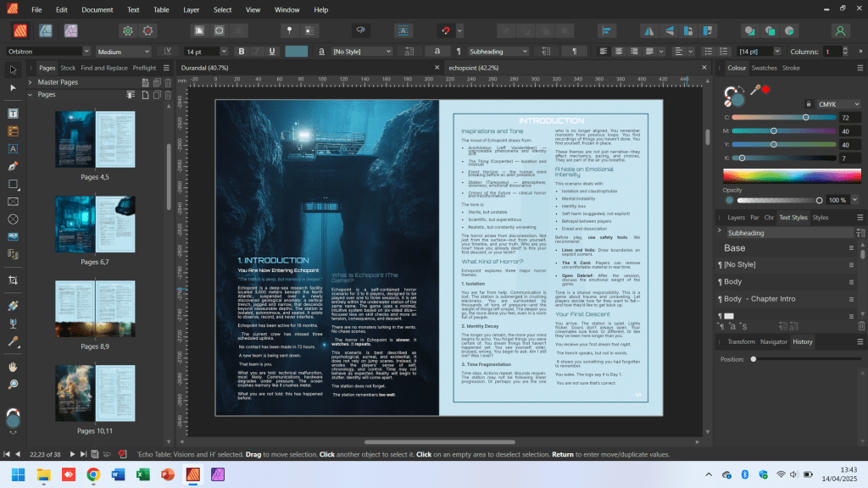The height and width of the screenshot is (488, 868).
Task: Switch to the Designer persona icon
Action: [x=46, y=30]
